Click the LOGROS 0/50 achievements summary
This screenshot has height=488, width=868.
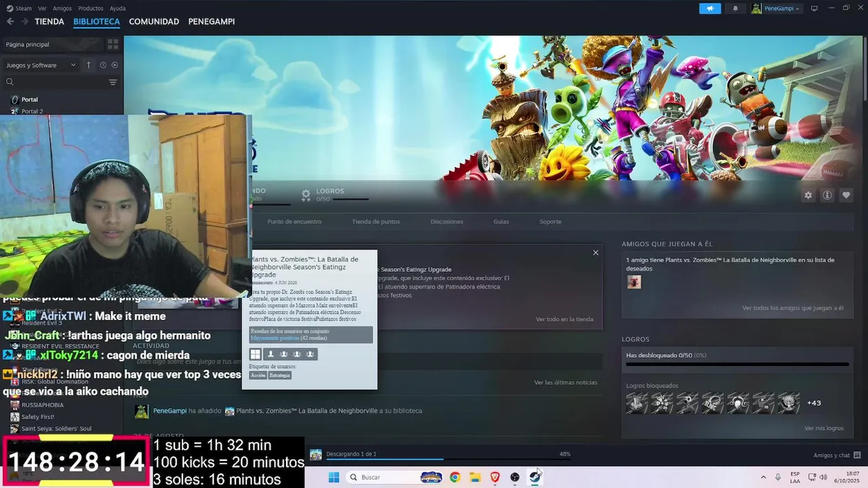coord(336,195)
